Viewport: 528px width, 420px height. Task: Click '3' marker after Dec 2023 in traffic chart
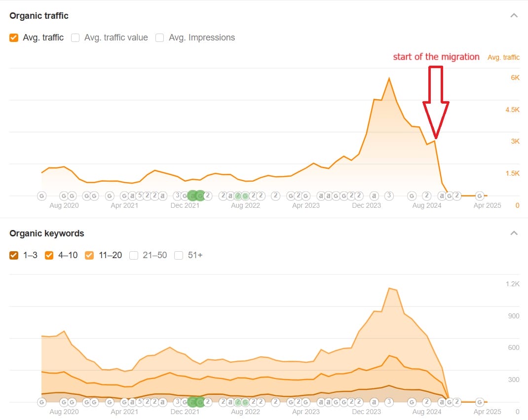point(389,196)
